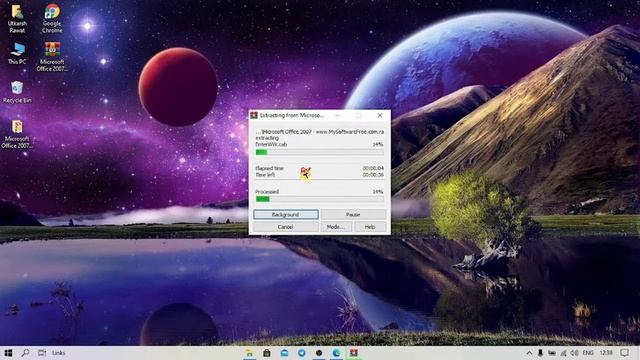
Task: Select the Google Chrome desktop shortcut
Action: pos(52,19)
